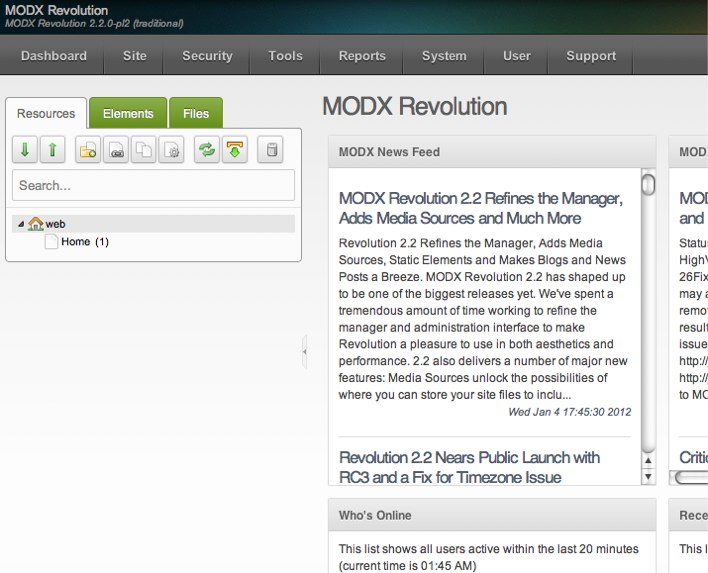Click in the resource Search field
Screen dimensions: 708x573
pos(154,185)
